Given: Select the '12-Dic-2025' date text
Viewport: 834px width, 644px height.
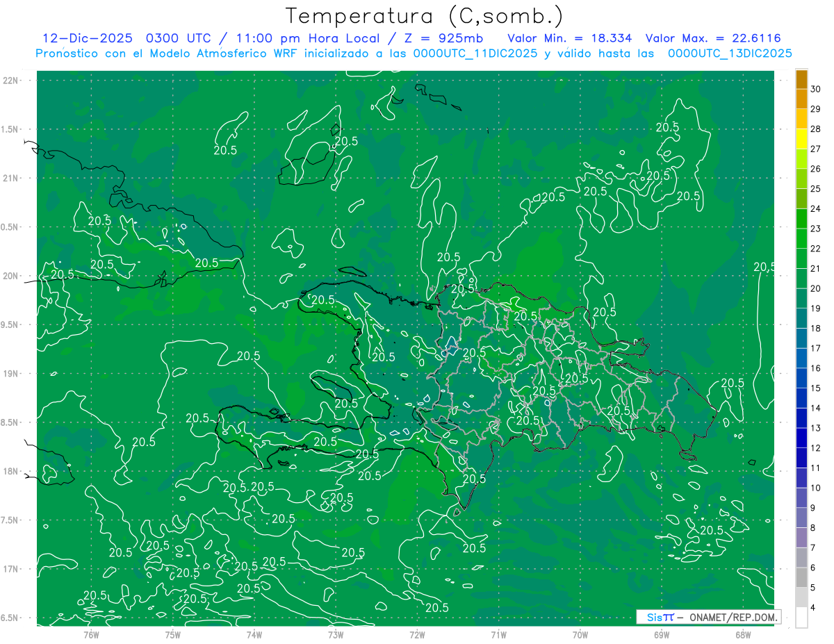Looking at the screenshot, I should (x=88, y=38).
